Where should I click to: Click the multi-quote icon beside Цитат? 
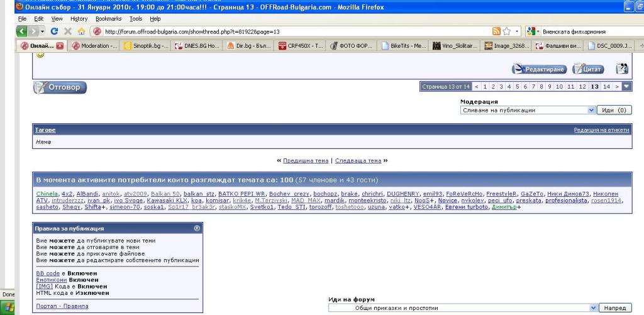622,69
